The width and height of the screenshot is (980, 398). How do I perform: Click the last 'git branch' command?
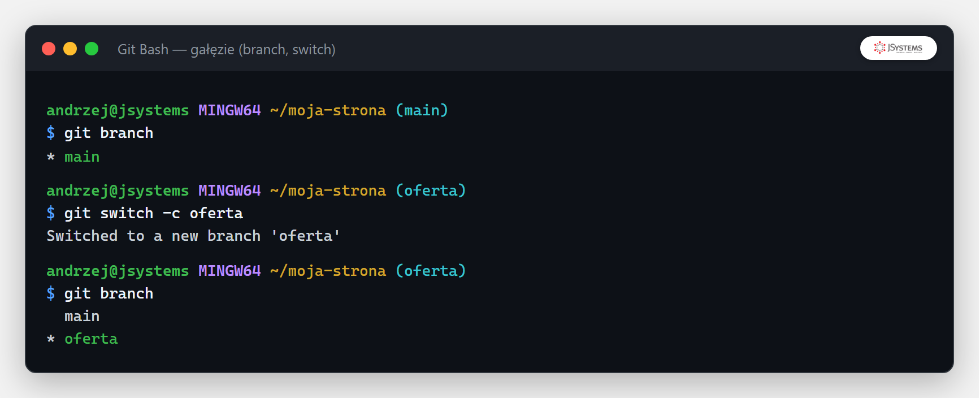point(109,294)
